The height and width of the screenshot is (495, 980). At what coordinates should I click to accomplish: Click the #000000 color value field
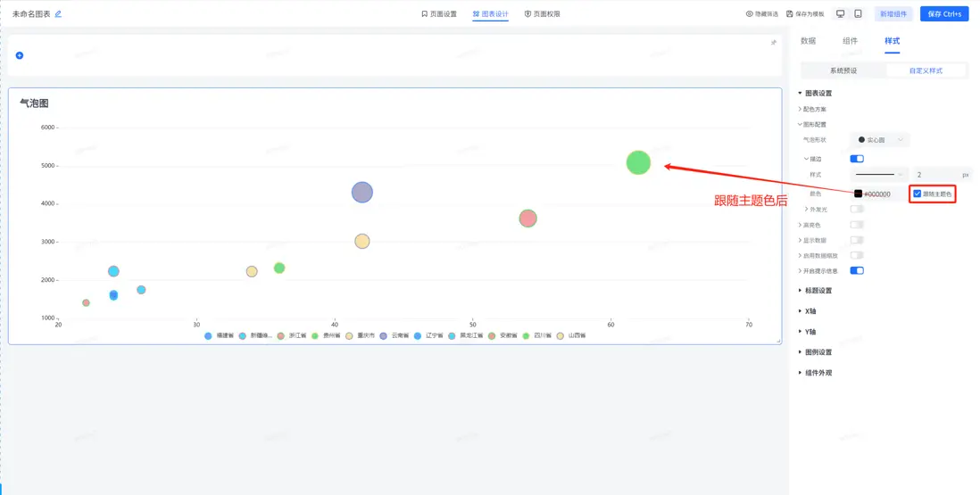877,194
